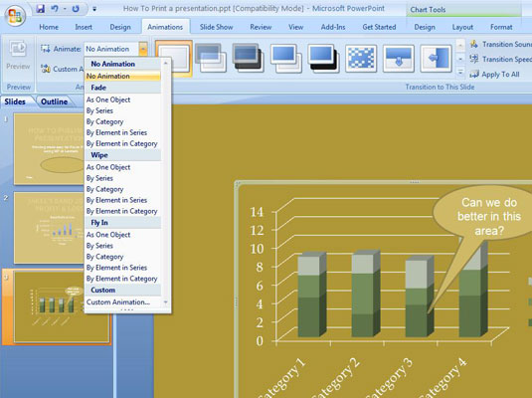Switch to the Slides pane tab

[15, 101]
